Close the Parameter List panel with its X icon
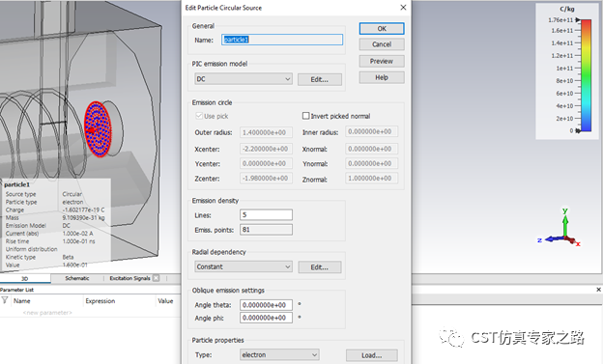 pos(598,290)
